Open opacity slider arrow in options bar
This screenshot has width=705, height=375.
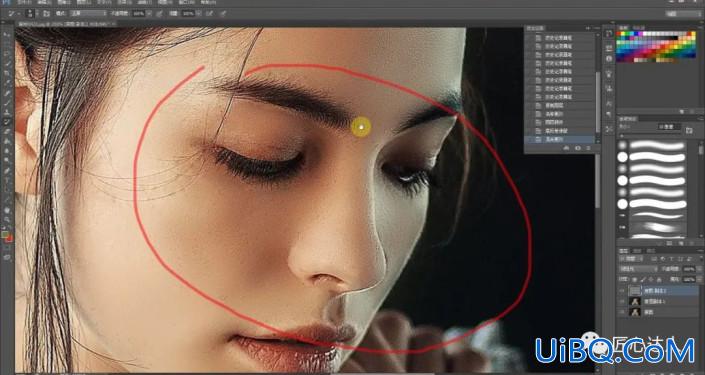coord(149,13)
